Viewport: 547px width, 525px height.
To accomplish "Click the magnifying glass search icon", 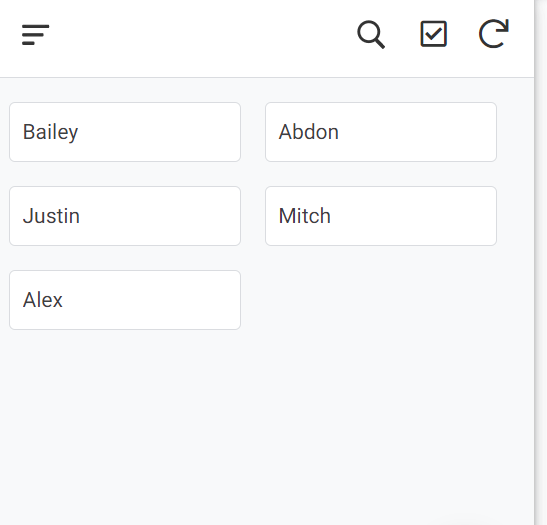I will tap(371, 35).
